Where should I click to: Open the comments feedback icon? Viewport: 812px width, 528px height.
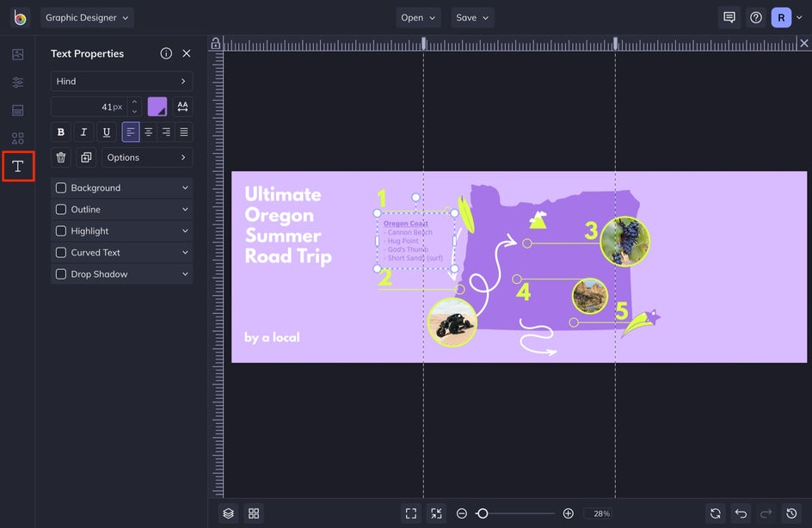pos(729,17)
